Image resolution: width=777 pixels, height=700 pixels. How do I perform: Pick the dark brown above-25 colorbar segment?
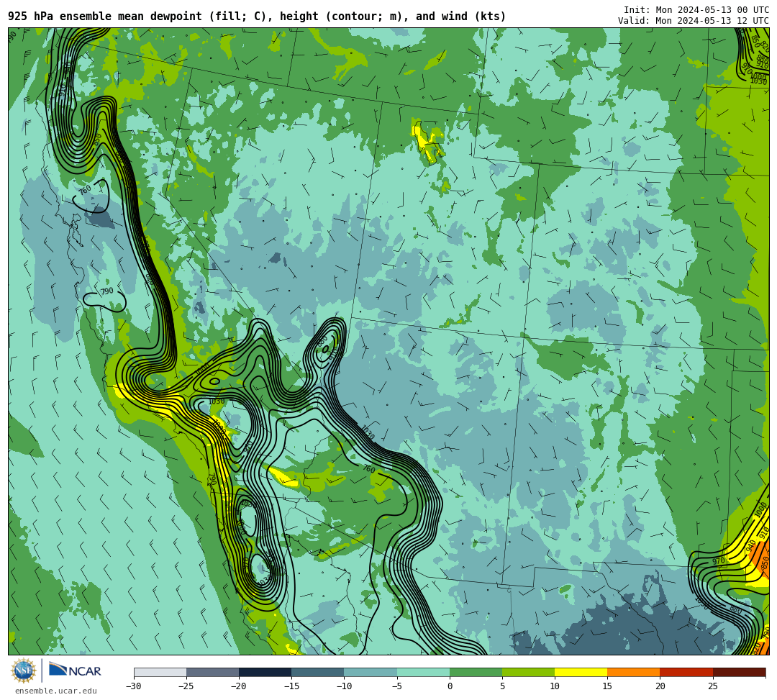739,672
